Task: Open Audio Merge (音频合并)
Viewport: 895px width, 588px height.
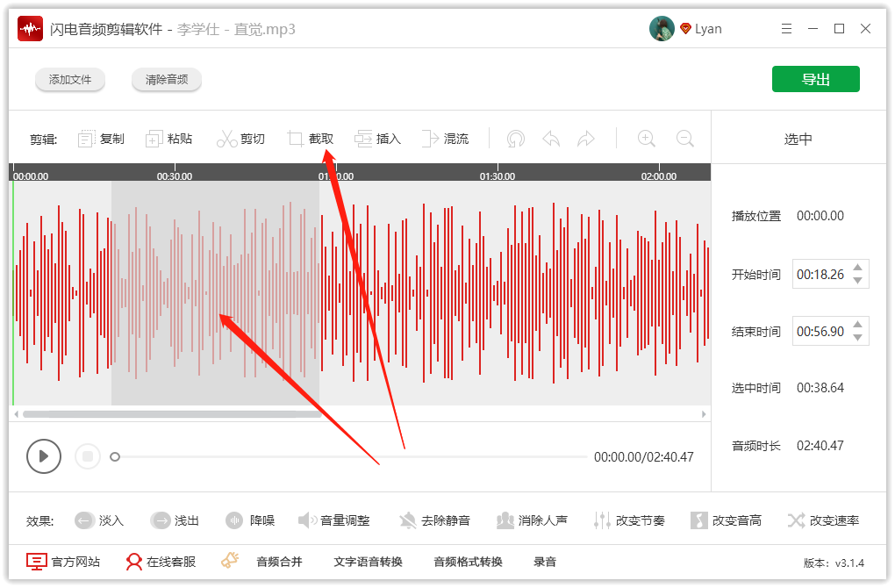Action: pyautogui.click(x=279, y=562)
